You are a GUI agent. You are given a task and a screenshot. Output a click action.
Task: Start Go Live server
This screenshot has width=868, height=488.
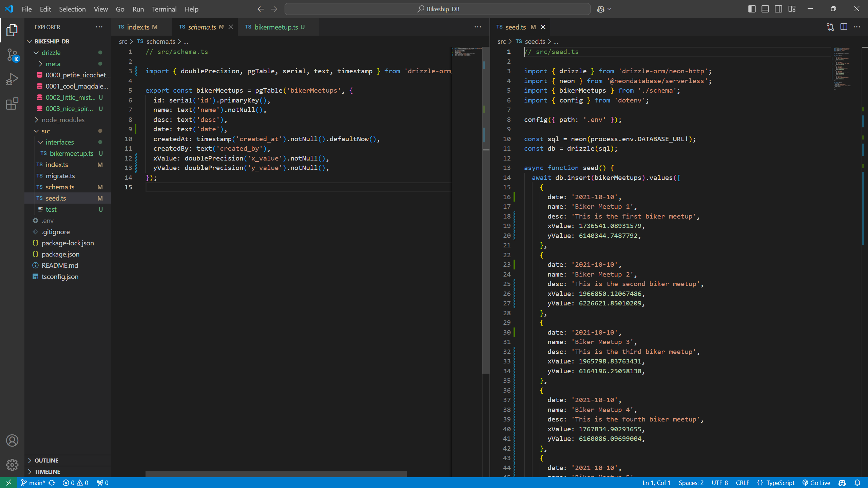(816, 483)
